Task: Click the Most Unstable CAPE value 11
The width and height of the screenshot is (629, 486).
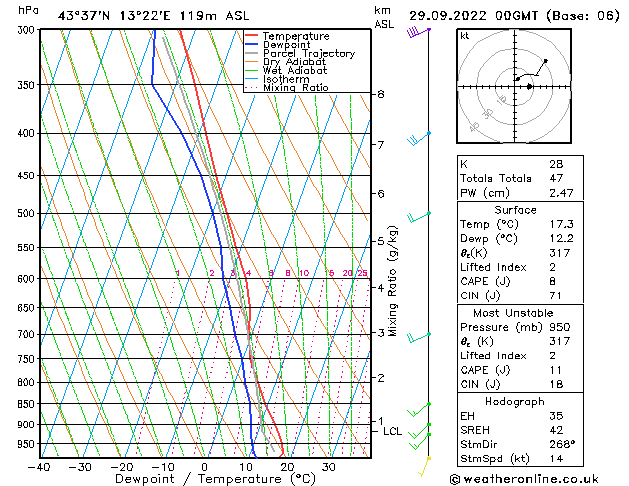Action: click(556, 370)
